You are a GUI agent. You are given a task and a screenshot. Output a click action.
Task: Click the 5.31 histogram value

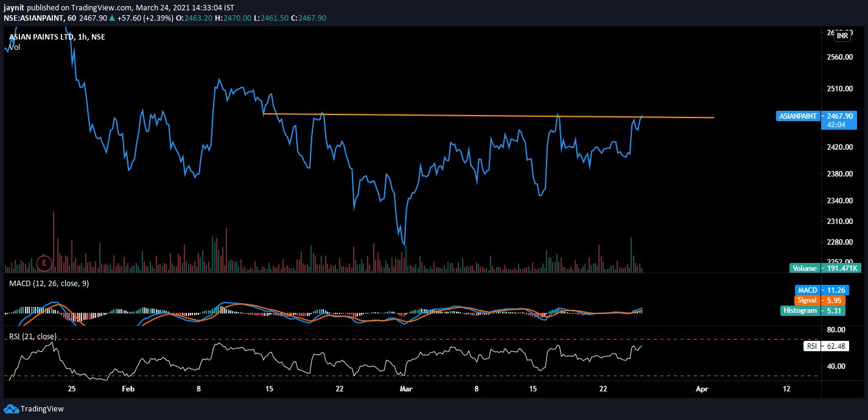tap(832, 310)
